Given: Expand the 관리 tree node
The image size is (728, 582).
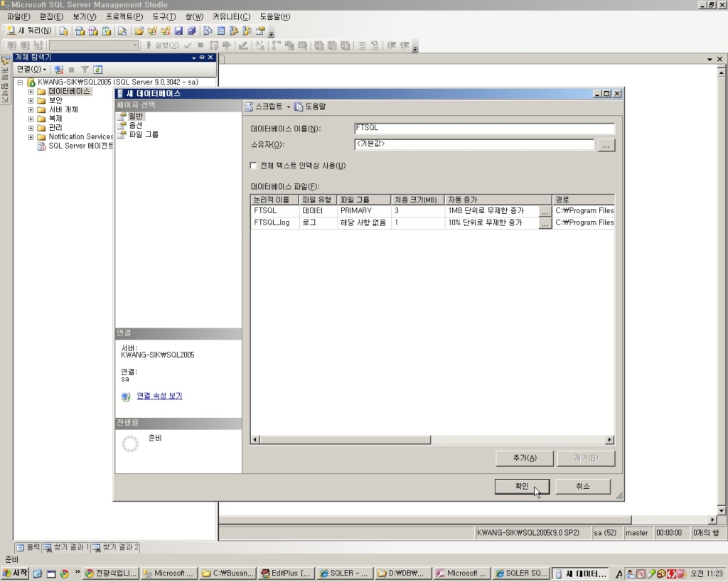Looking at the screenshot, I should pos(31,128).
